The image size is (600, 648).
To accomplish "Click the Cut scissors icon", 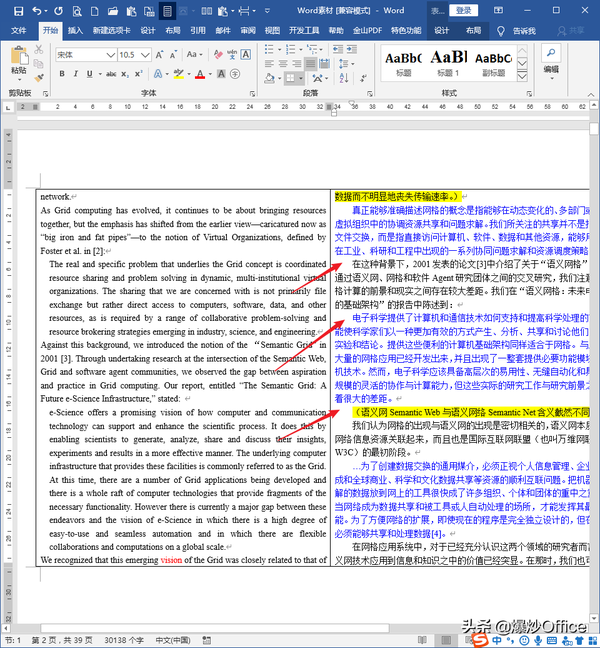I will [39, 50].
